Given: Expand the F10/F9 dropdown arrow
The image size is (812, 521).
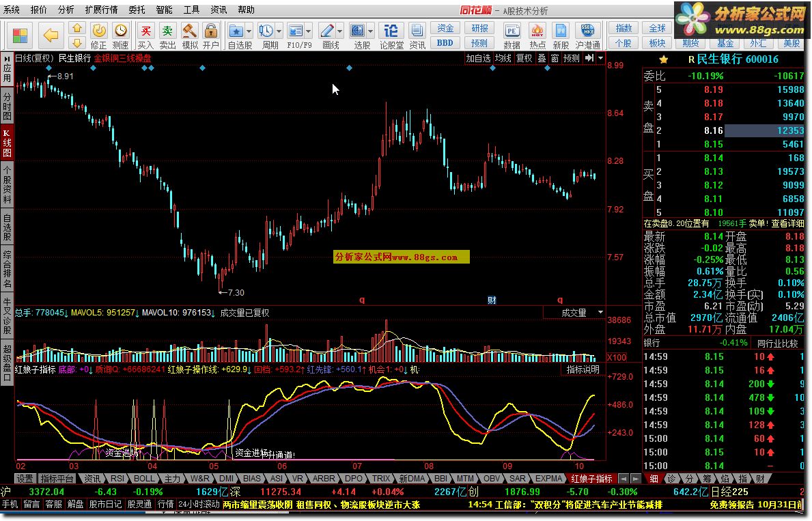Looking at the screenshot, I should tap(309, 31).
